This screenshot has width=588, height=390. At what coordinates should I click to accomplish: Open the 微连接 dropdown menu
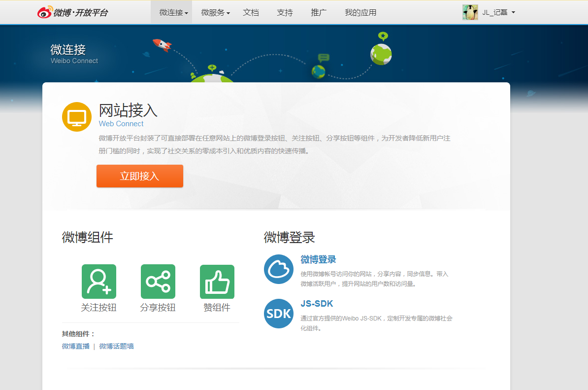tap(171, 12)
